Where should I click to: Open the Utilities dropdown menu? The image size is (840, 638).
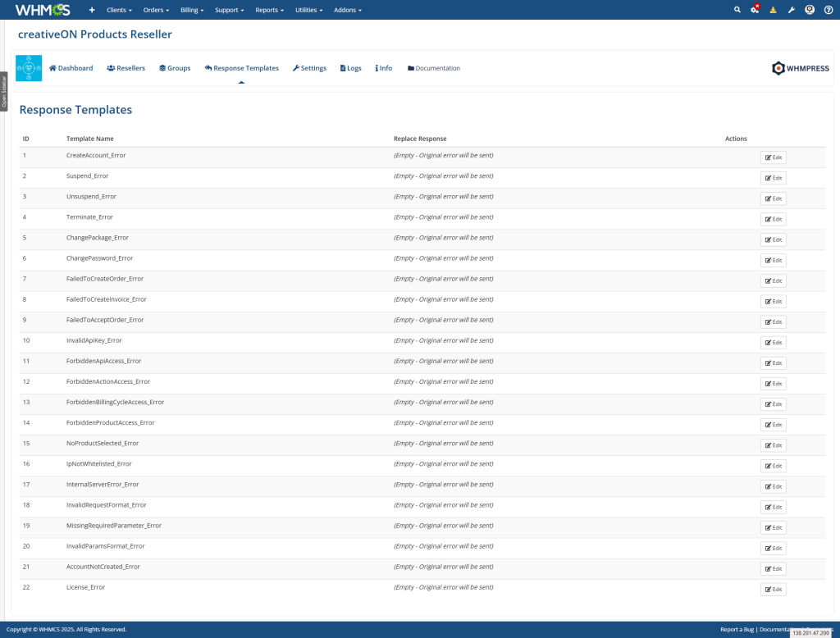tap(308, 10)
